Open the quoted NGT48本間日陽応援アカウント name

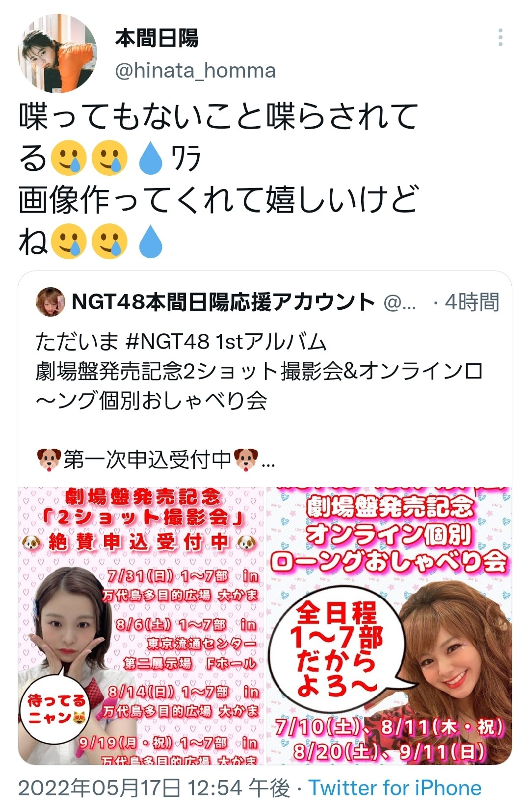[x=223, y=302]
